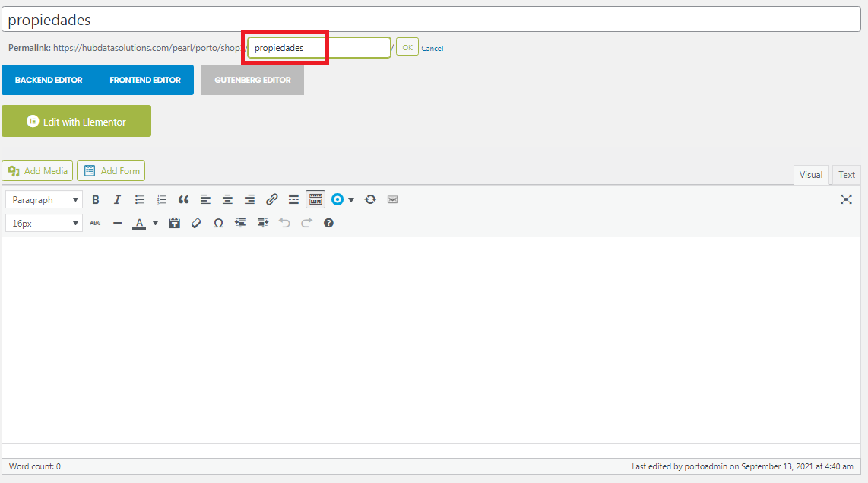Image resolution: width=868 pixels, height=483 pixels.
Task: Open keyboard shortcuts help
Action: (328, 223)
